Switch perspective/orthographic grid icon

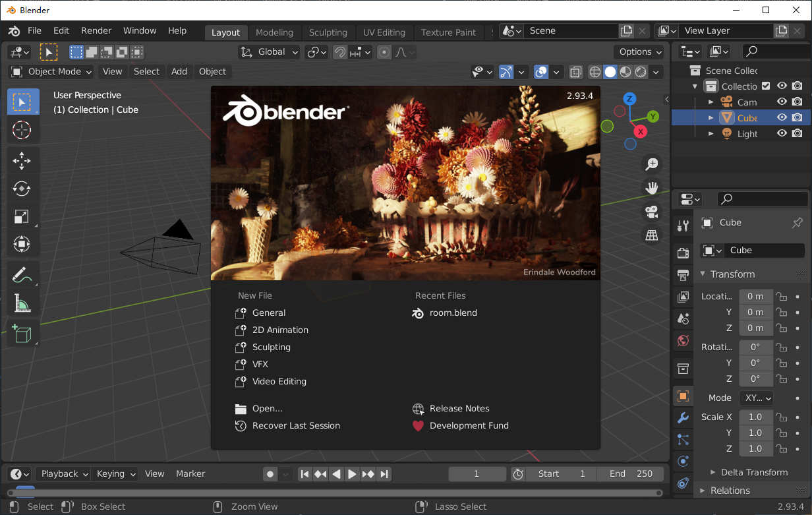click(652, 235)
